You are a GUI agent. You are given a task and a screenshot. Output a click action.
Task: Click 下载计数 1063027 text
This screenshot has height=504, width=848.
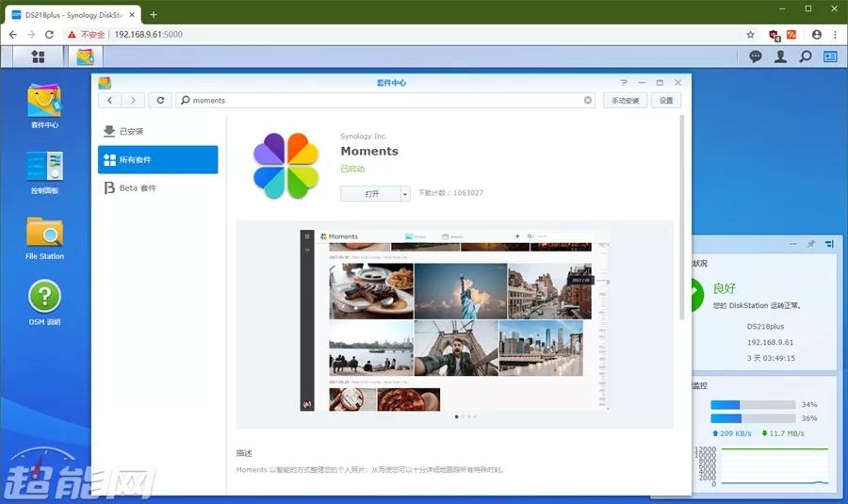tap(450, 192)
